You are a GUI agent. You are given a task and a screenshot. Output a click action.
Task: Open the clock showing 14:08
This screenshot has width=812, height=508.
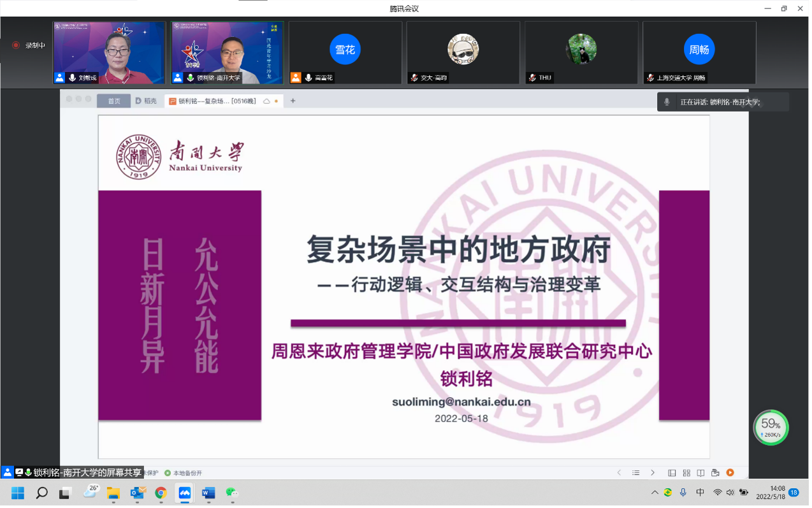point(770,493)
